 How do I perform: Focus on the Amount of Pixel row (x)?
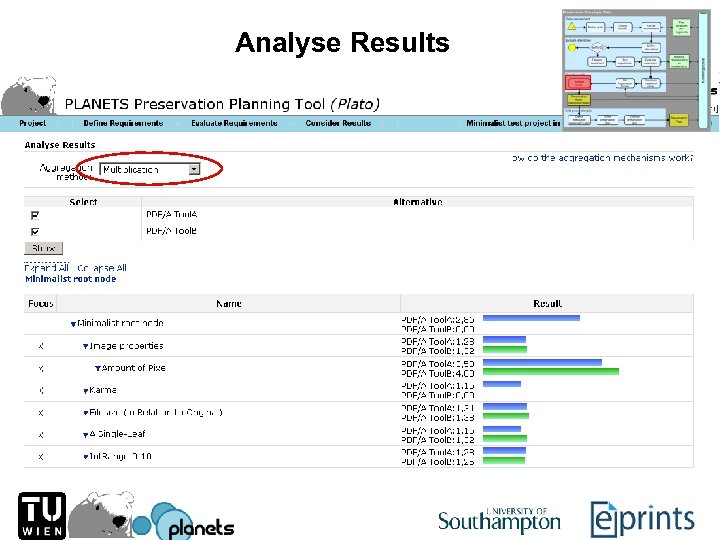pos(41,368)
